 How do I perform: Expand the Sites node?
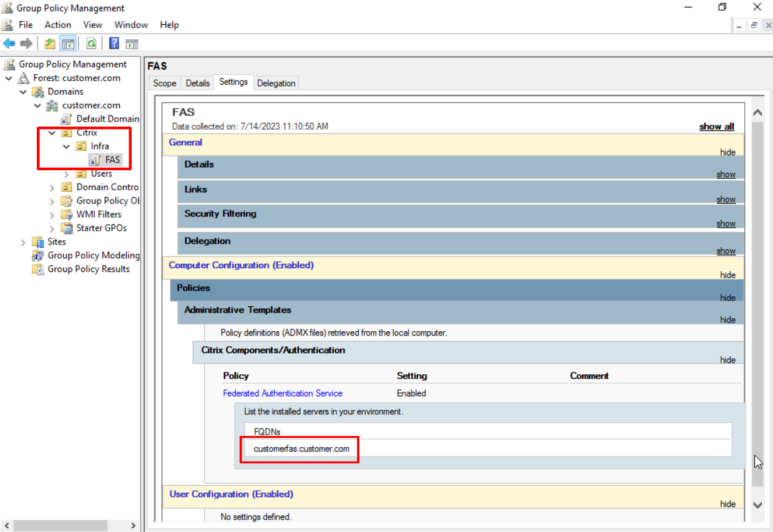coord(24,242)
